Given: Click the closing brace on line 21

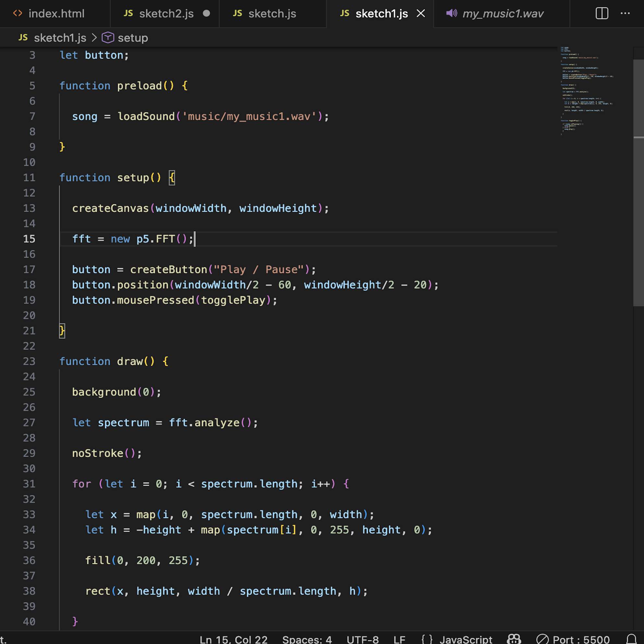Looking at the screenshot, I should coord(62,331).
